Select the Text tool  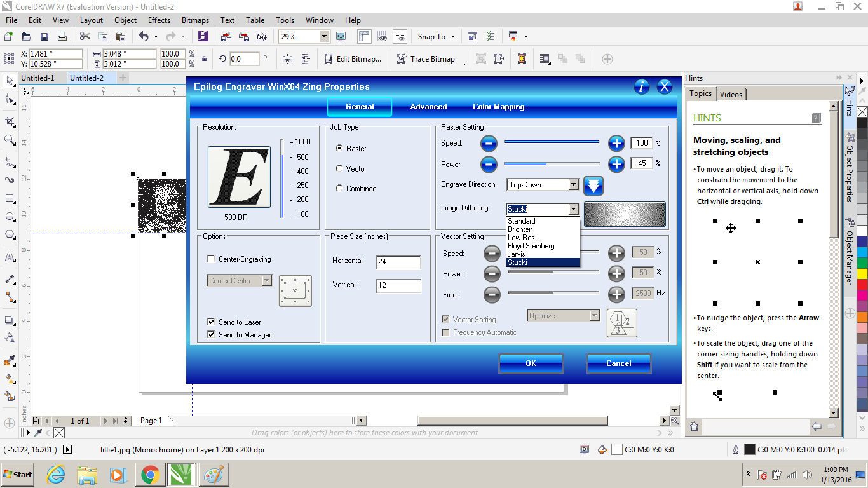10,257
